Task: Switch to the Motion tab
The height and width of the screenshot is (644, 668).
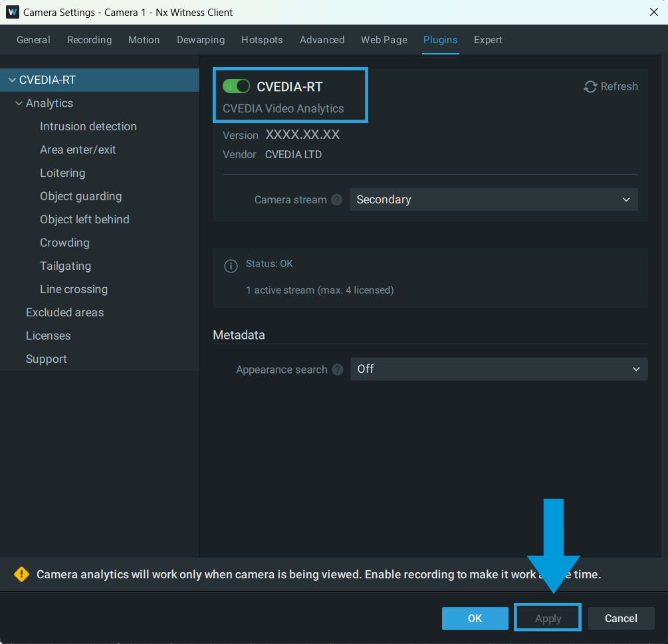Action: click(144, 40)
